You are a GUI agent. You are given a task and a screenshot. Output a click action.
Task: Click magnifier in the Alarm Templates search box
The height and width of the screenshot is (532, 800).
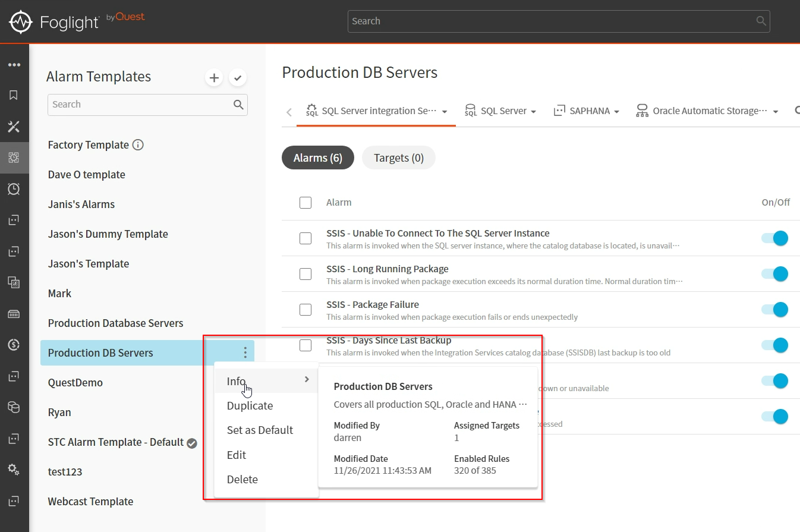[238, 105]
